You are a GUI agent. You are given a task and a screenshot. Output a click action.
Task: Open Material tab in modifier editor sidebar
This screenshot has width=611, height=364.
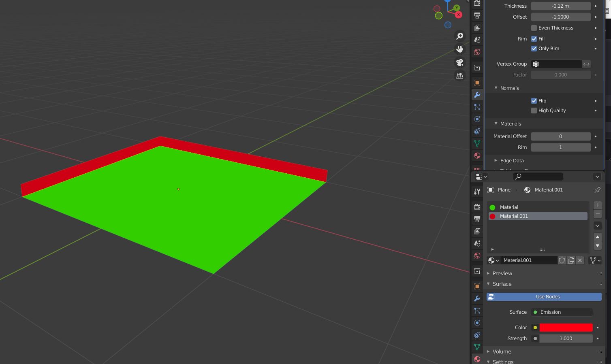[x=477, y=155]
